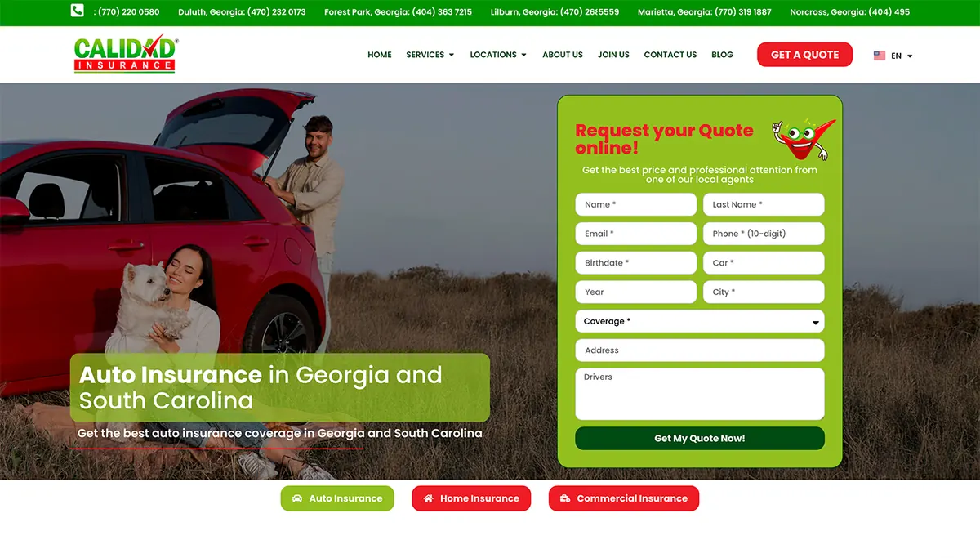Viewport: 980px width, 558px height.
Task: Submit with Get My Quote Now button
Action: [700, 438]
